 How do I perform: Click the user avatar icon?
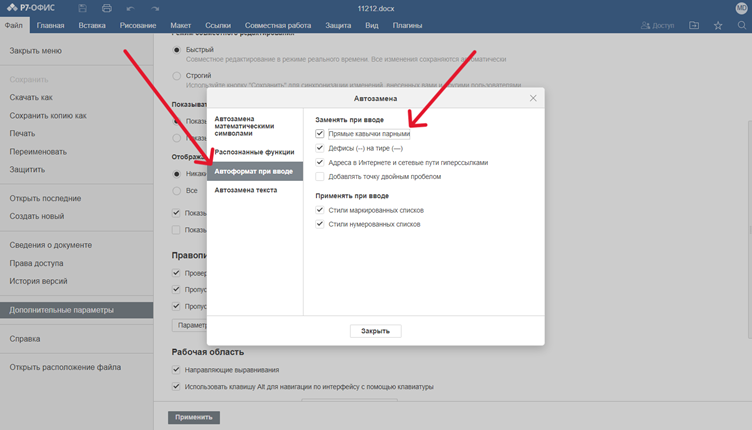click(741, 8)
